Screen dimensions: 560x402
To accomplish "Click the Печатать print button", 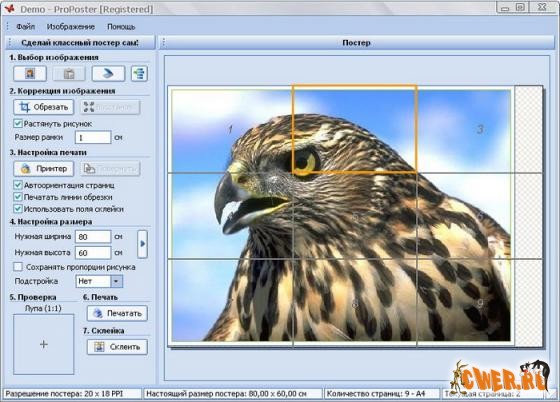I will coord(117,313).
